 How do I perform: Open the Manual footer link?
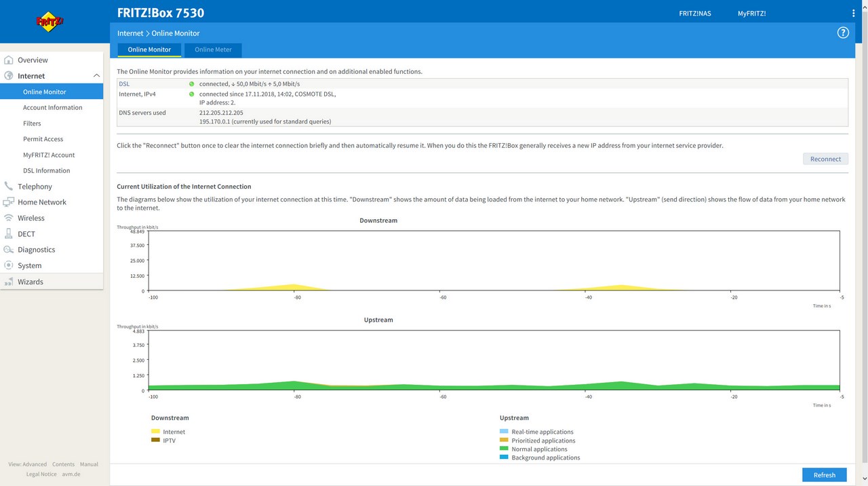(x=90, y=464)
